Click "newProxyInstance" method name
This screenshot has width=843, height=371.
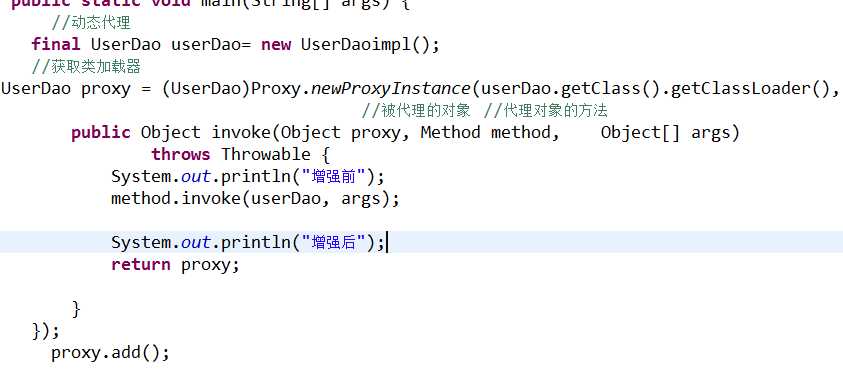coord(390,88)
